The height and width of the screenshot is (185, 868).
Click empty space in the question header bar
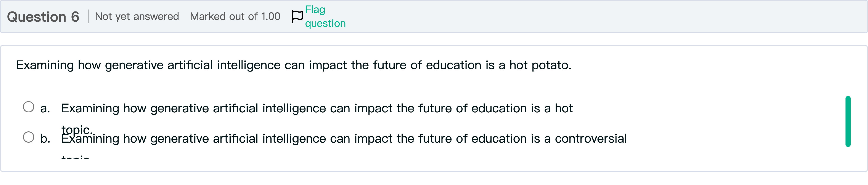(x=573, y=17)
